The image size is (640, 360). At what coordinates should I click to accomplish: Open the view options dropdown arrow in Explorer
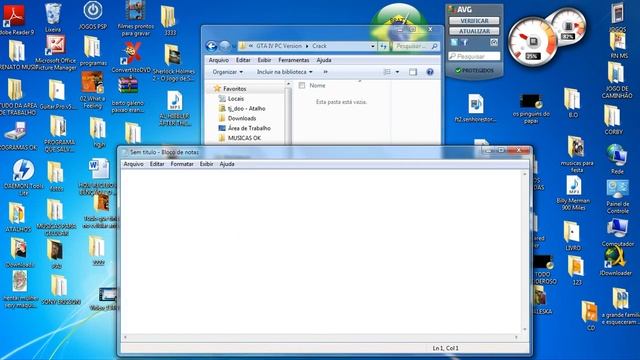coord(397,72)
